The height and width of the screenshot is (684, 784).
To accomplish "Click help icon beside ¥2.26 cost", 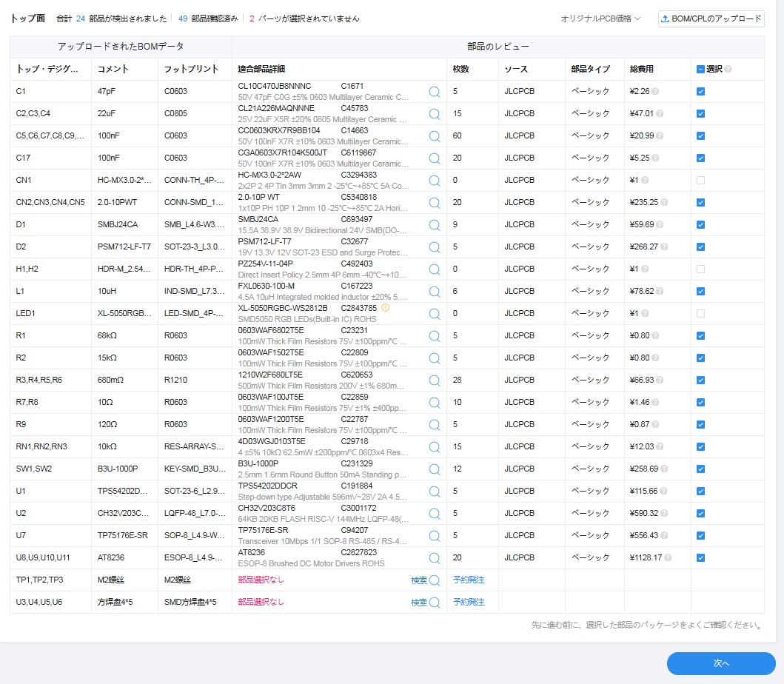I will 655,92.
